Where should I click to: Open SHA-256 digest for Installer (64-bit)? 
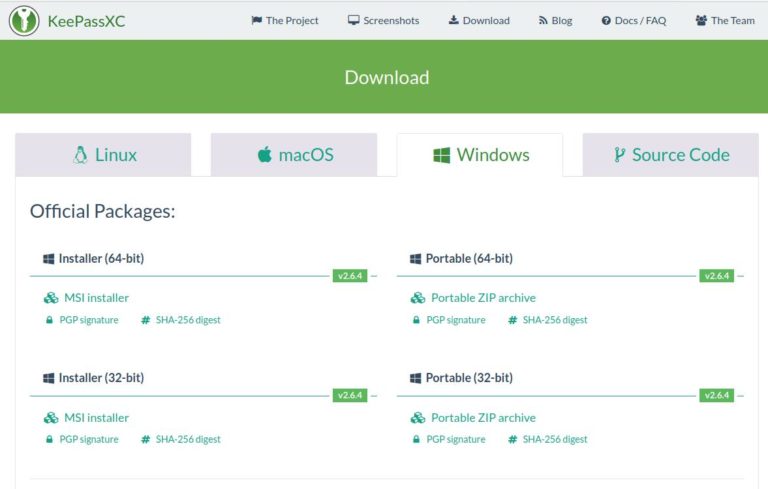[x=188, y=320]
